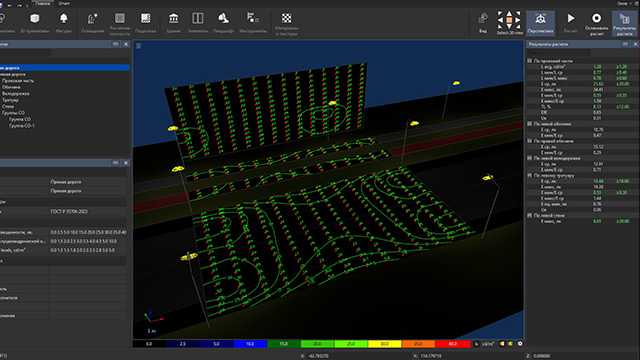Open color scale settings gear icon
This screenshot has width=640, height=360.
pyautogui.click(x=520, y=344)
